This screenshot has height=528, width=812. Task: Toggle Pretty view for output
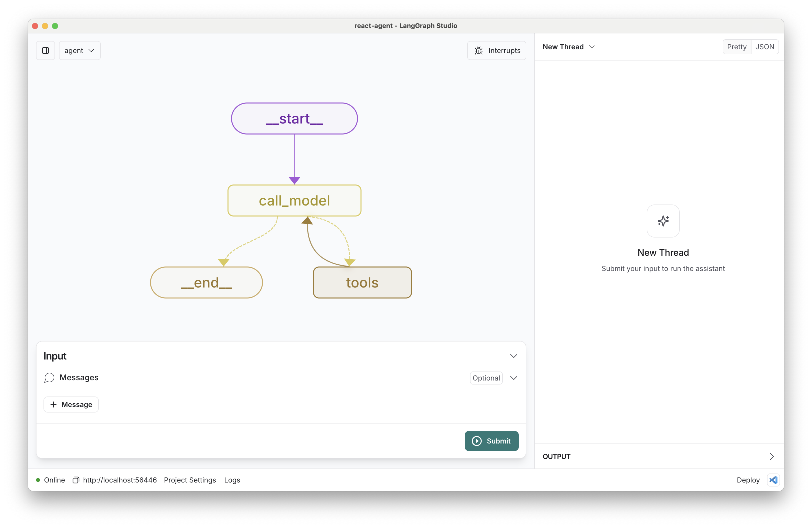coord(736,47)
